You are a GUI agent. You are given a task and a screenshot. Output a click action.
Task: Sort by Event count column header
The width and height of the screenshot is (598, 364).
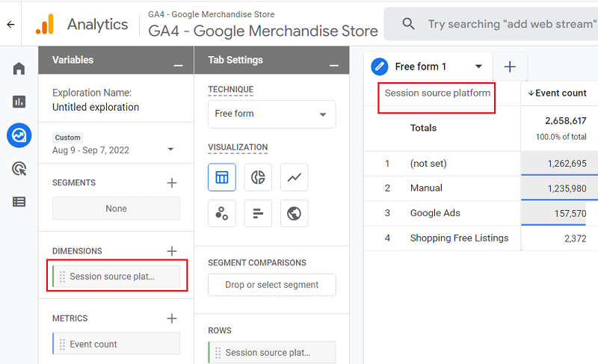pyautogui.click(x=557, y=93)
